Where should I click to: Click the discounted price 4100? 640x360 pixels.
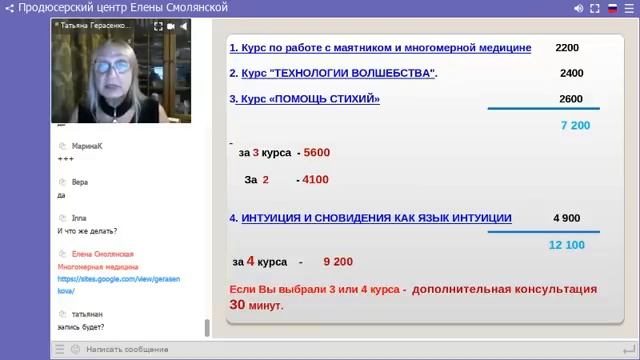[316, 180]
